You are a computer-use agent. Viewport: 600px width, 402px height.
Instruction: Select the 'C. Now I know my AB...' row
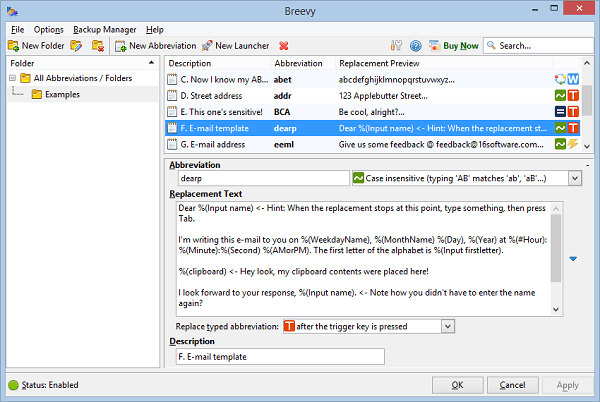coord(373,80)
